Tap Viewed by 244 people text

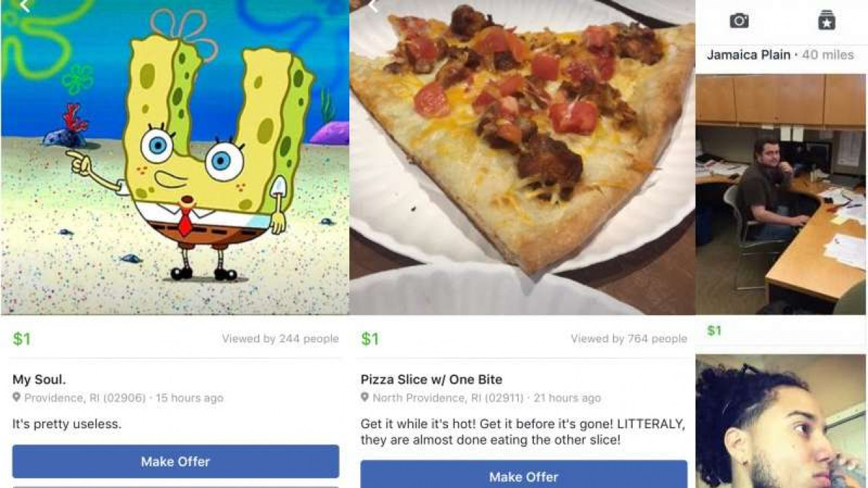(x=280, y=338)
